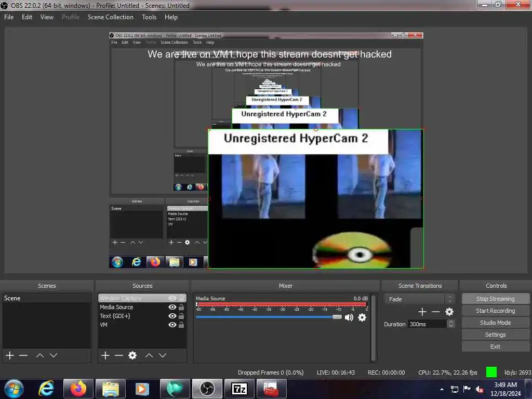Click Exit button in Controls
Image resolution: width=532 pixels, height=399 pixels.
tap(495, 347)
